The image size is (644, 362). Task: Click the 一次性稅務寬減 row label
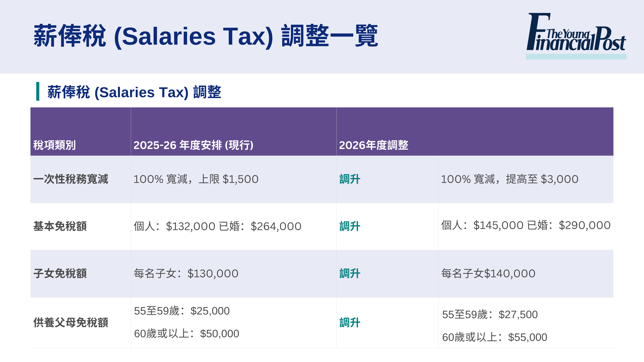coord(71,179)
